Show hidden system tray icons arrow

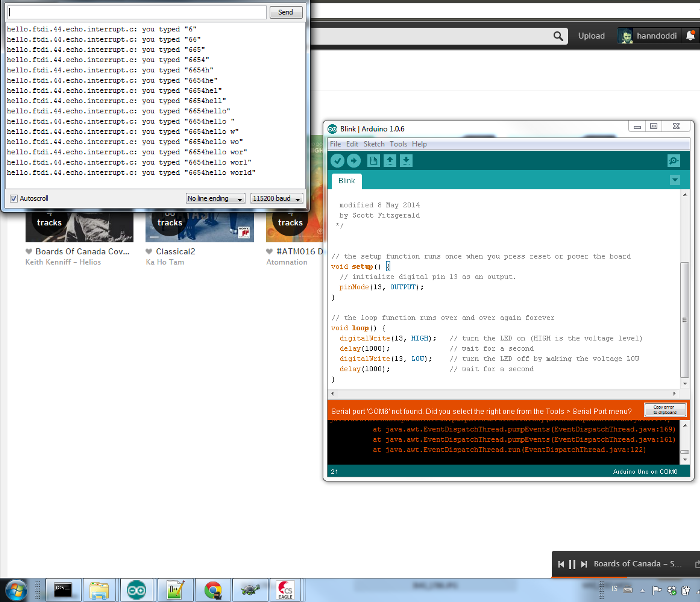(642, 590)
